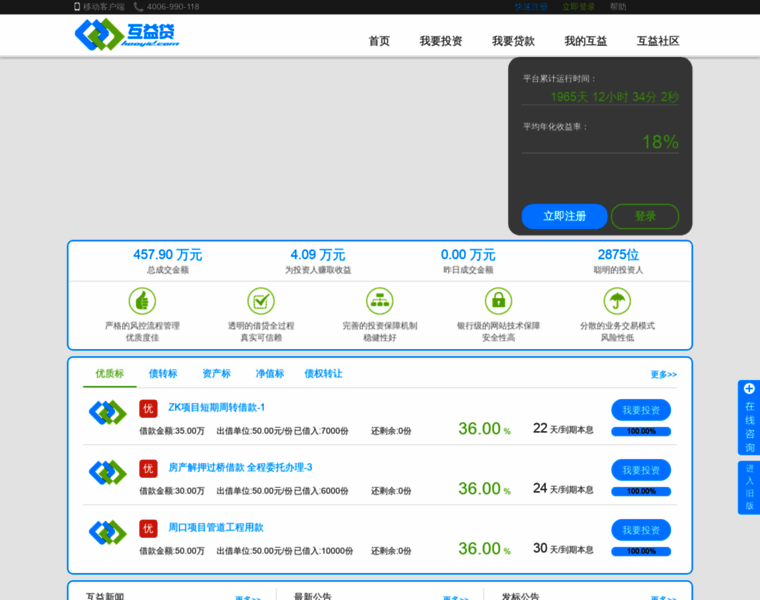Click the 22 天/到期本息 term text
Screen dimensions: 760x600
click(563, 428)
